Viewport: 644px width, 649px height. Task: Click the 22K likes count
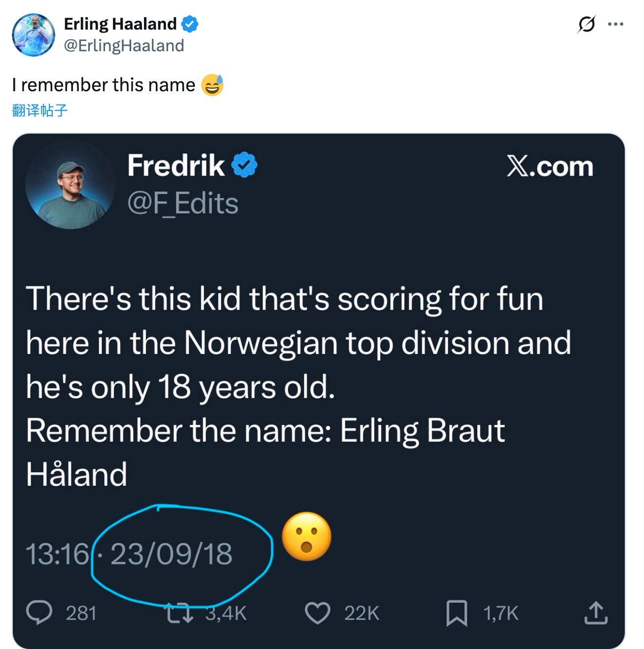pos(361,613)
